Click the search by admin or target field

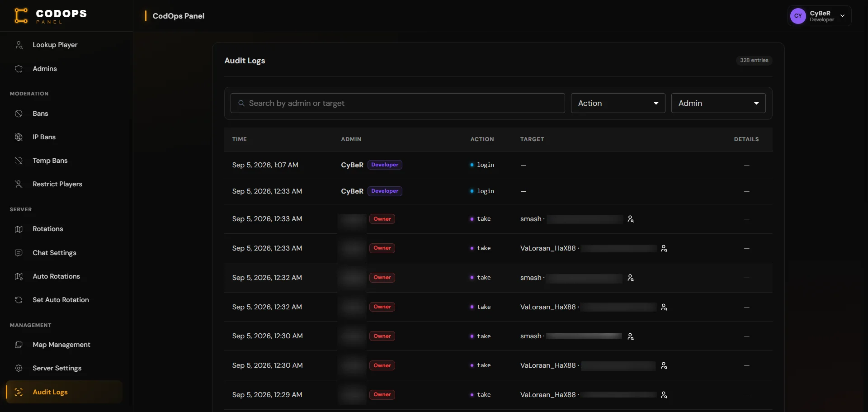[x=398, y=103]
